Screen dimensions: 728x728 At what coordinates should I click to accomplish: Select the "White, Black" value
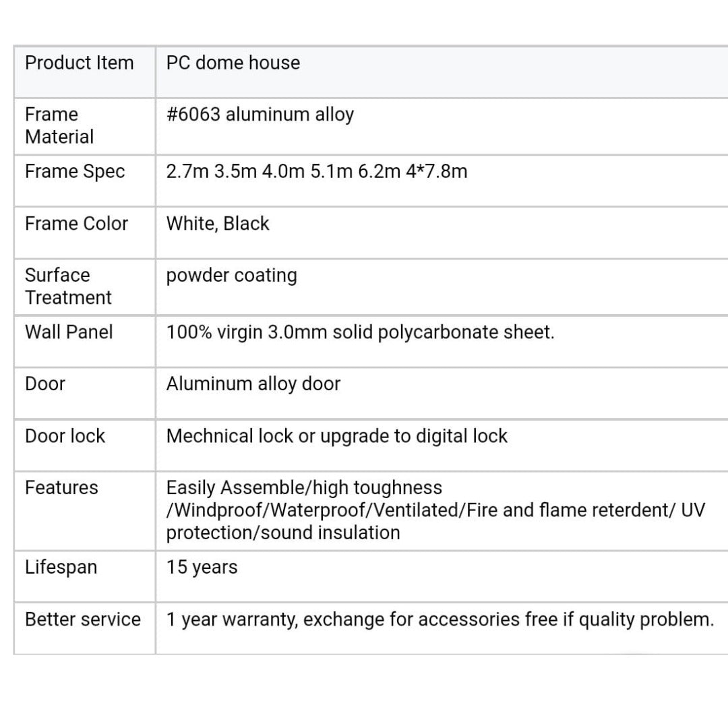[x=218, y=224]
